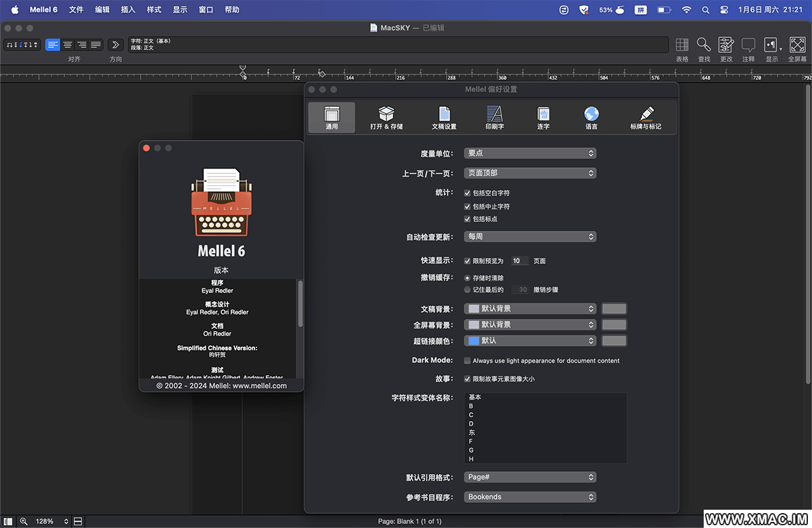Toggle 包括中止字符 checkbox
This screenshot has width=812, height=528.
[467, 206]
